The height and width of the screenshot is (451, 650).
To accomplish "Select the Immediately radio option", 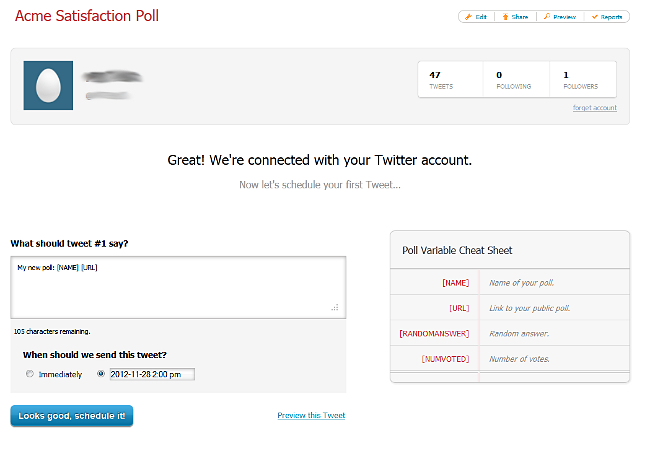I will pos(31,374).
